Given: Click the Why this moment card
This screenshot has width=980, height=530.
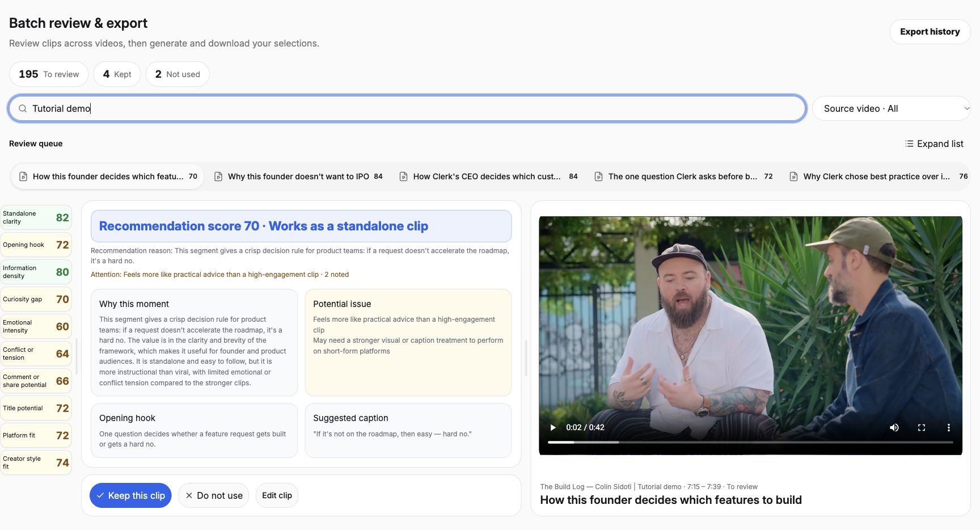Looking at the screenshot, I should [x=194, y=343].
